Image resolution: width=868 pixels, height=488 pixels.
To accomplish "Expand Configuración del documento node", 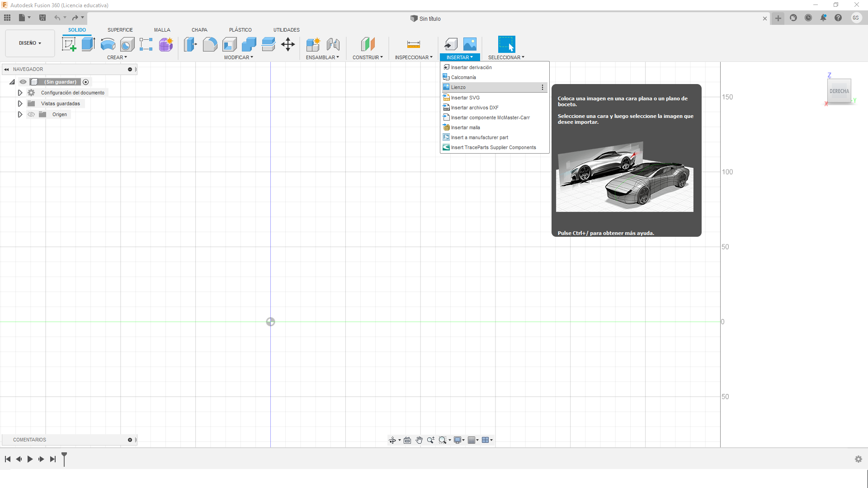I will (x=20, y=93).
